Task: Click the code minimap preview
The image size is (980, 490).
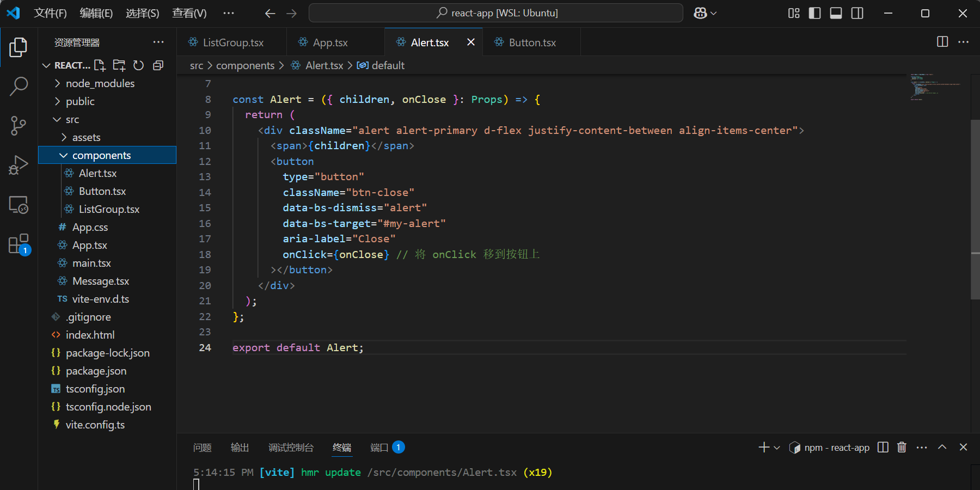Action: pyautogui.click(x=936, y=87)
